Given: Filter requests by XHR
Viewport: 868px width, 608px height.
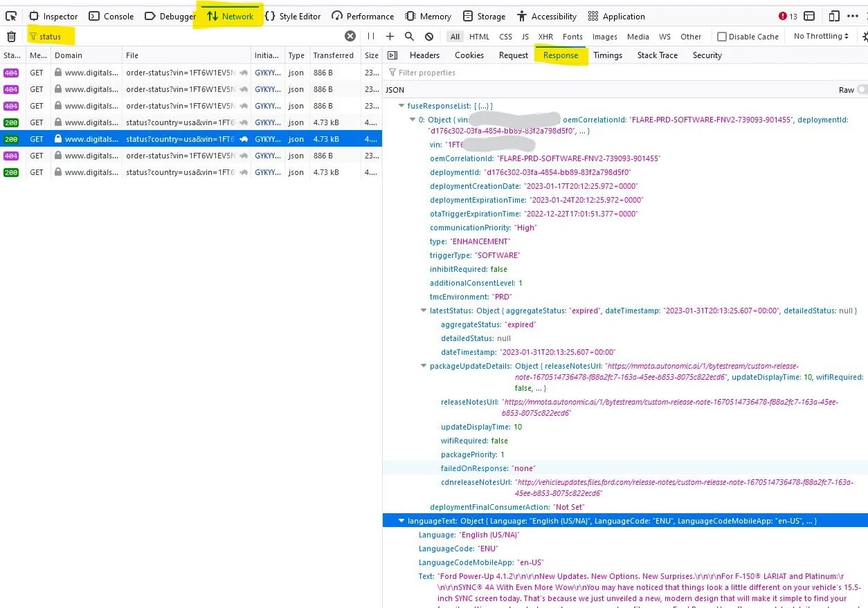Looking at the screenshot, I should (545, 37).
